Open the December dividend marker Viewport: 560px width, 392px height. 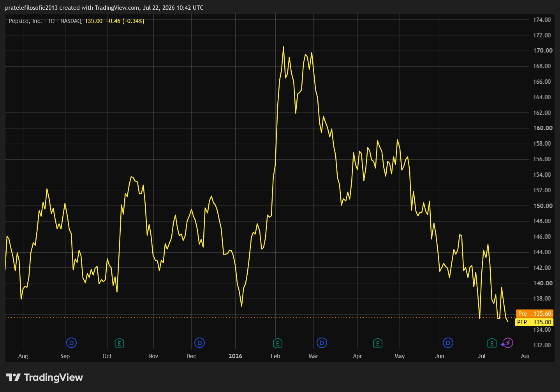point(199,343)
